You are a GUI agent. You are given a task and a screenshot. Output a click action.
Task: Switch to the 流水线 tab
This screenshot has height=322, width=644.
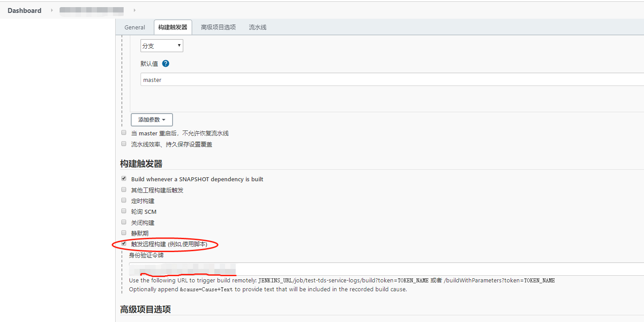[258, 27]
